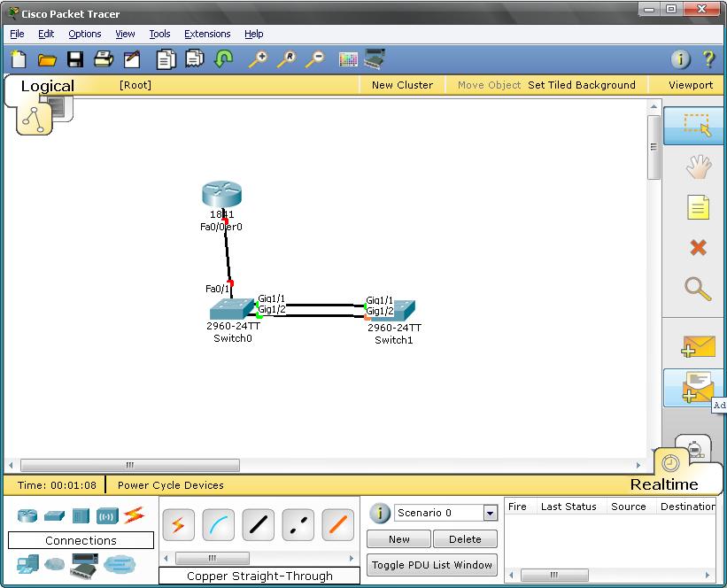This screenshot has height=588, width=727.
Task: Click the Paste toolbar icon
Action: coord(195,59)
